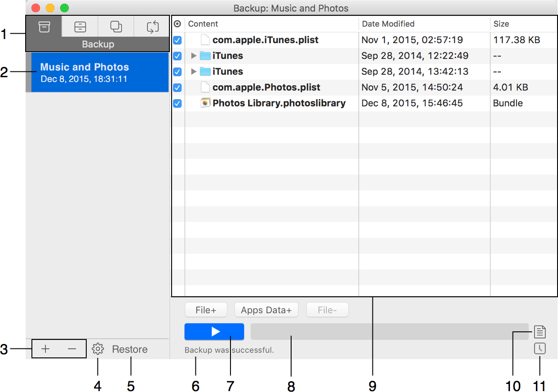Click the date Nov 5, 2015, 14:50:24

pyautogui.click(x=412, y=87)
